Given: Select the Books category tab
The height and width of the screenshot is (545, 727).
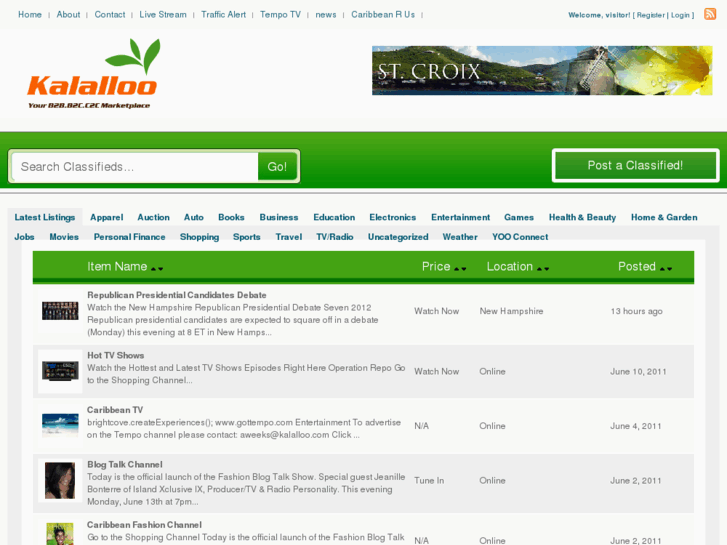Looking at the screenshot, I should click(231, 217).
